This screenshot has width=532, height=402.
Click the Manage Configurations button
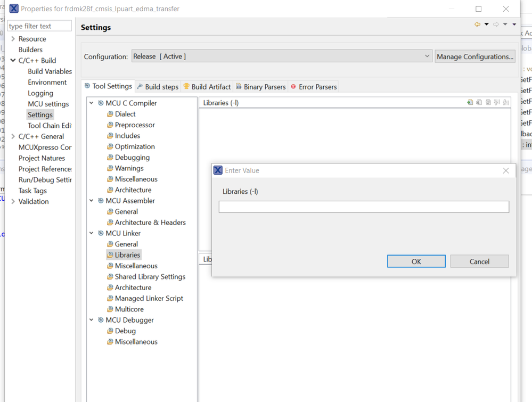(475, 56)
